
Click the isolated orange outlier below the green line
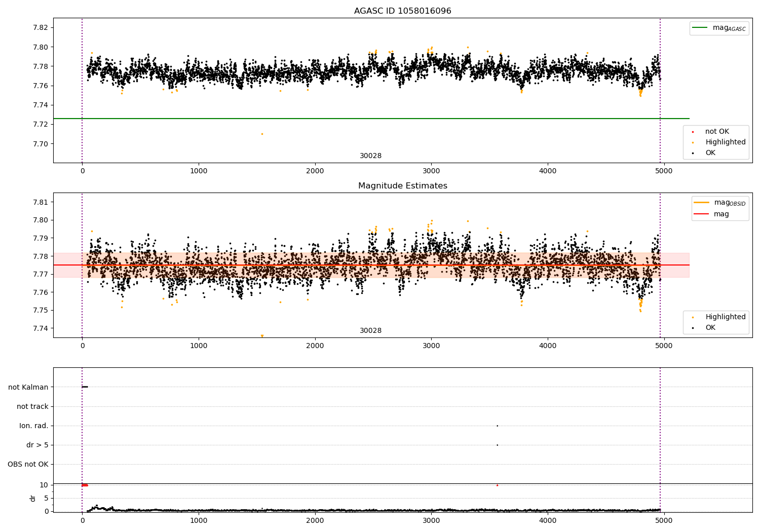point(262,134)
